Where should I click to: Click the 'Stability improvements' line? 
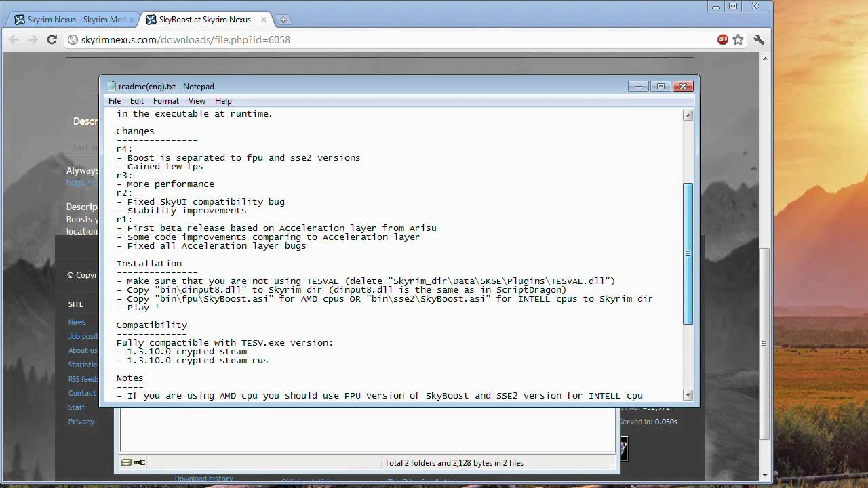[181, 211]
